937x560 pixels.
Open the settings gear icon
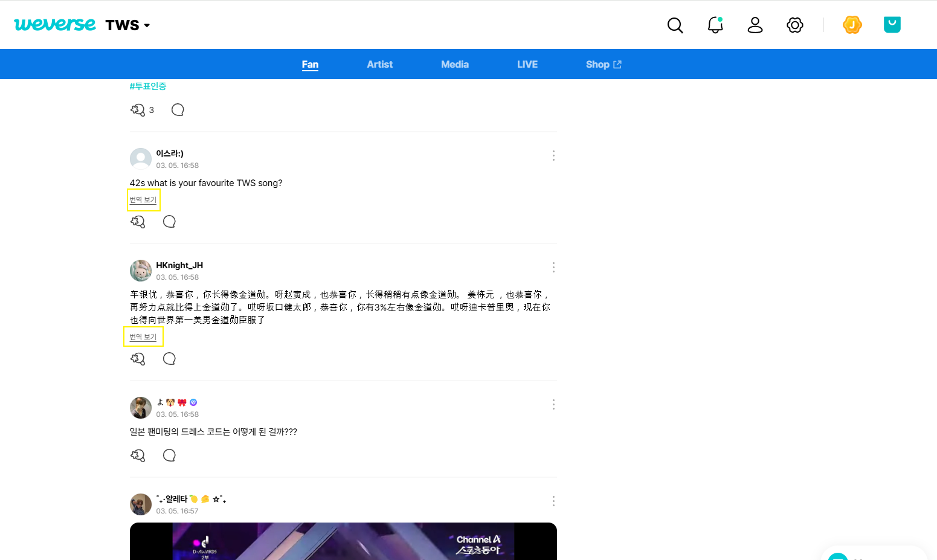click(x=795, y=25)
